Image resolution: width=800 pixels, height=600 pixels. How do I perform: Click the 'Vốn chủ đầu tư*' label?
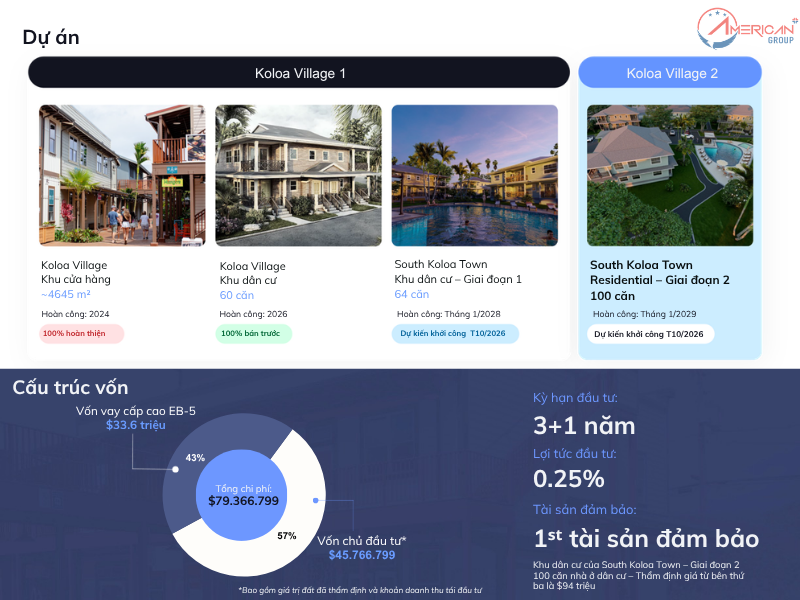click(x=362, y=541)
